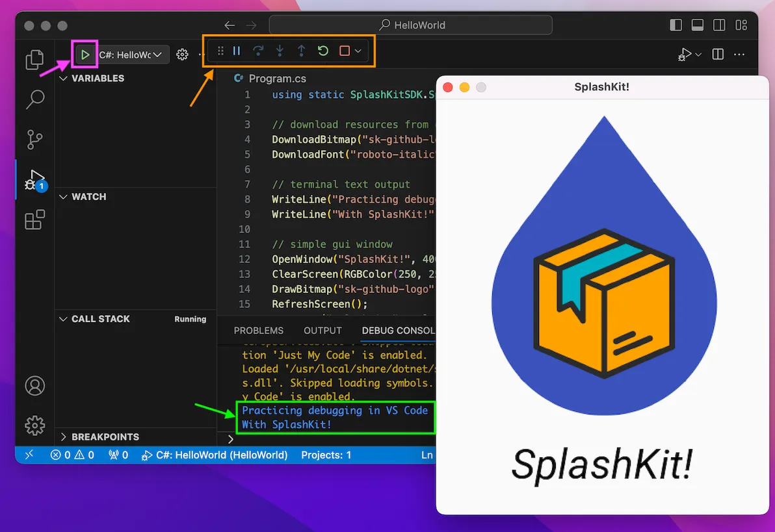The width and height of the screenshot is (775, 532).
Task: Click the Ln indicator in the status bar
Action: (427, 455)
